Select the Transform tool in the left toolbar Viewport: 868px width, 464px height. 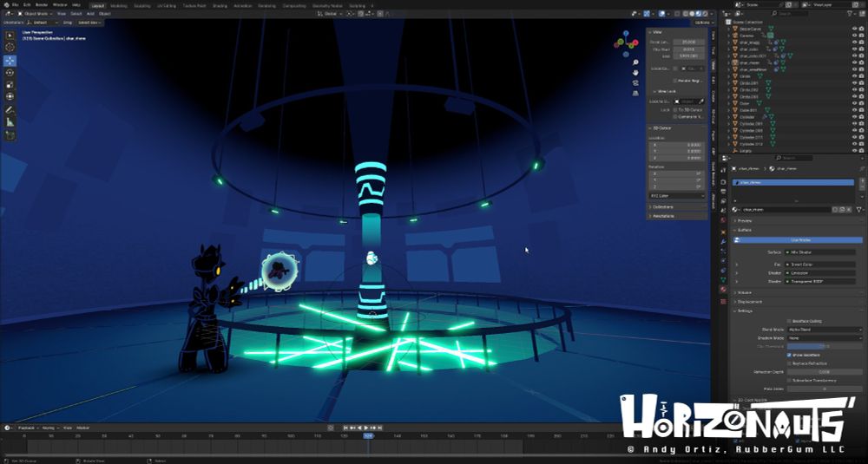tap(10, 97)
